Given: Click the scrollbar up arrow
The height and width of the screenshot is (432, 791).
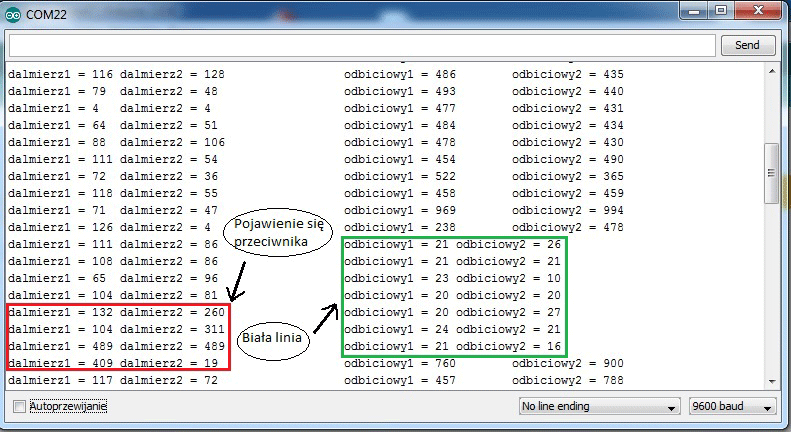Looking at the screenshot, I should click(x=771, y=72).
